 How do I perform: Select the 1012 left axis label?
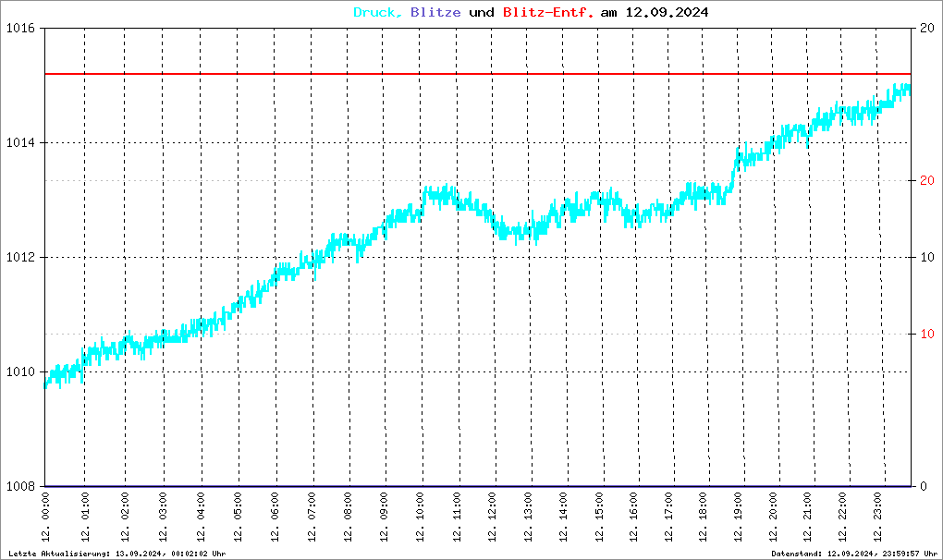click(20, 258)
